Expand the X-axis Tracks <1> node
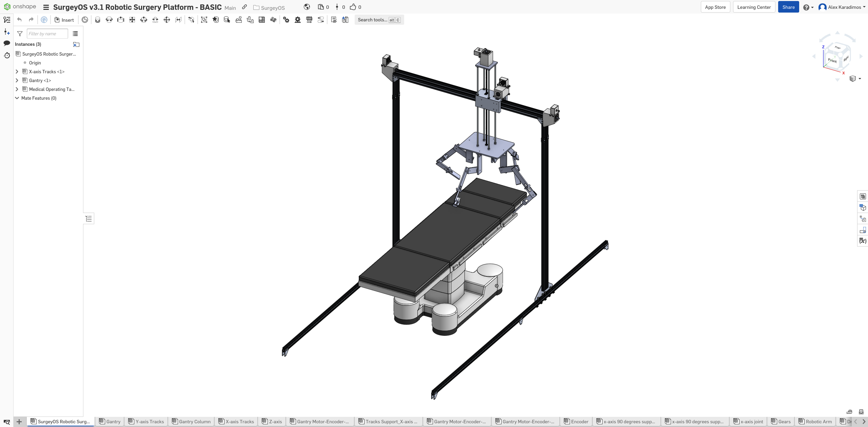 coord(17,72)
